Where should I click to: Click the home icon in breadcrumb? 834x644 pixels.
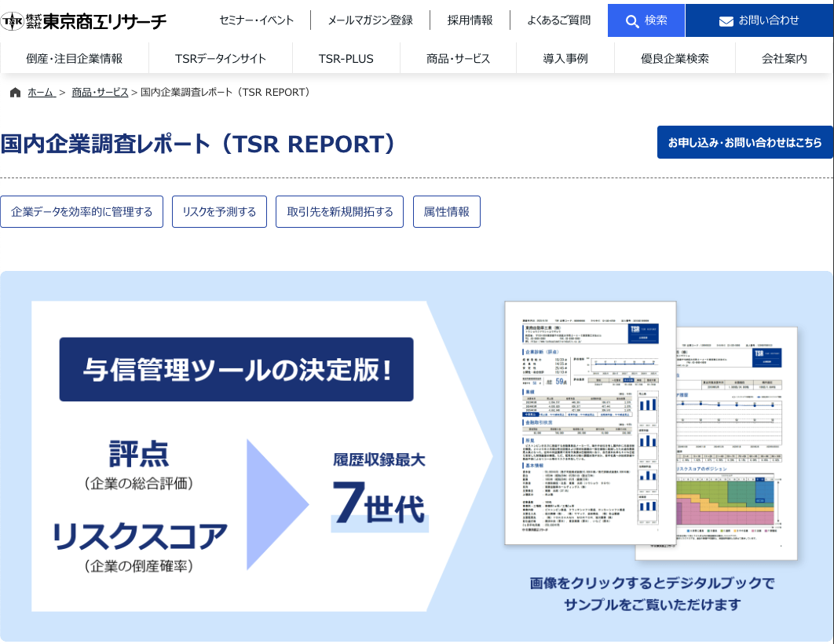[16, 93]
